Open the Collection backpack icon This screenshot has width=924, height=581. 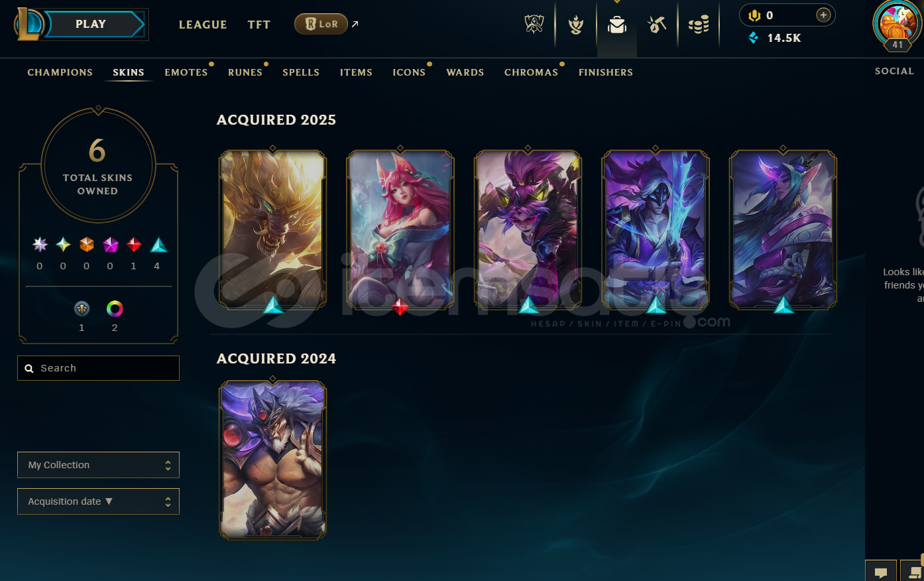click(x=617, y=25)
